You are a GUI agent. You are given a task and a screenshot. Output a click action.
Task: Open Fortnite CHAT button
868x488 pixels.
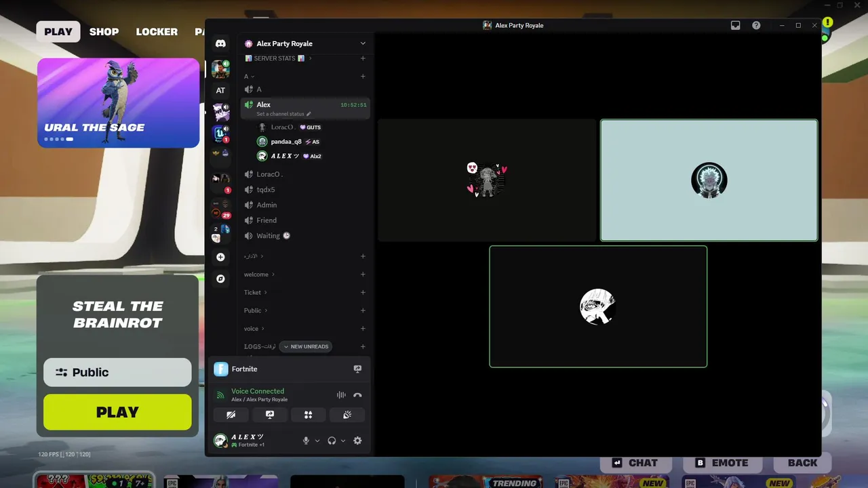pyautogui.click(x=635, y=463)
